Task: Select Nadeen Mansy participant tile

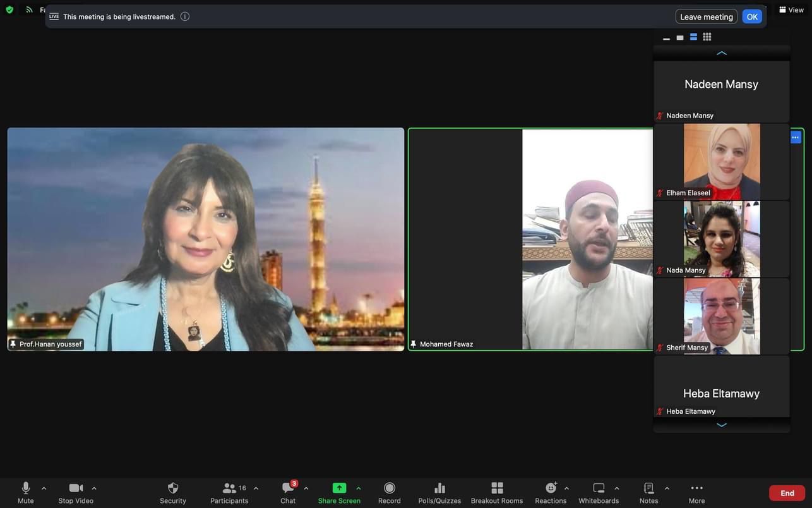Action: 722,91
